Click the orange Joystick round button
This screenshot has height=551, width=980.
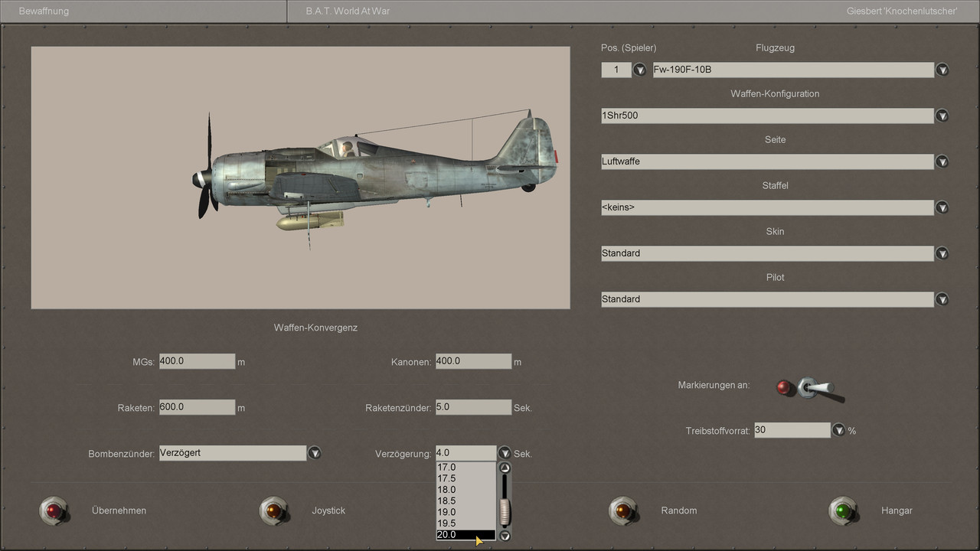tap(273, 510)
